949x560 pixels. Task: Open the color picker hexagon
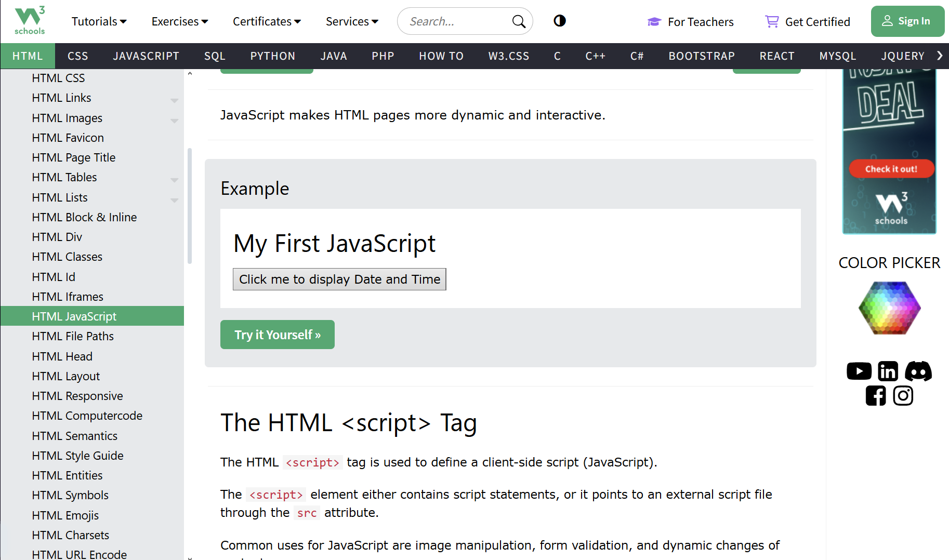click(x=889, y=308)
